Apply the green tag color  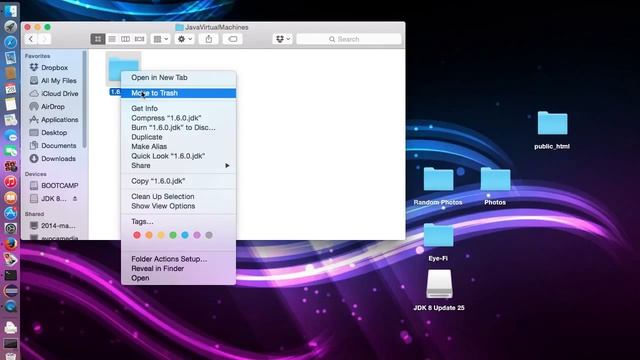[x=173, y=235]
